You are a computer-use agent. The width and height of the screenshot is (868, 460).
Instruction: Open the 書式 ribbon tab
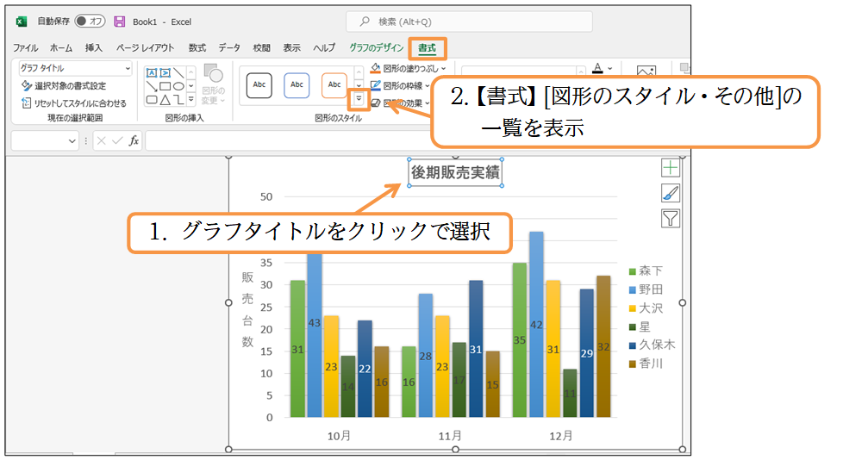pos(427,48)
